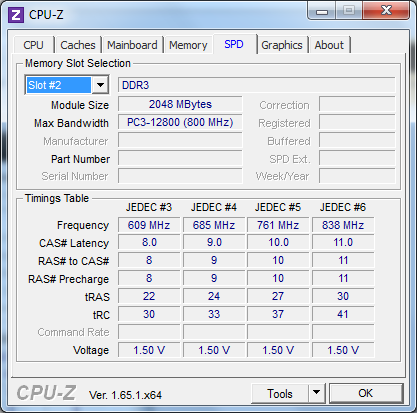417x413 pixels.
Task: Click the empty Correction field
Action: coord(357,104)
